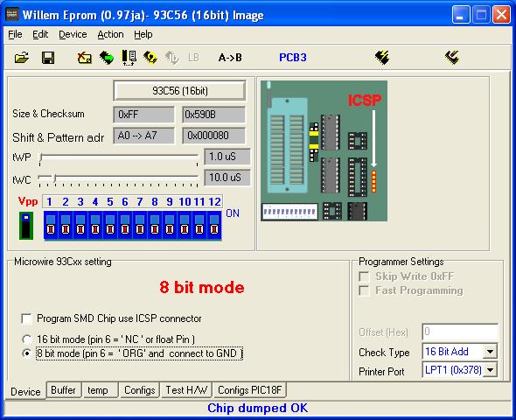Viewport: 516px width, 420px height.
Task: Click the verify chip compare icon
Action: (129, 58)
